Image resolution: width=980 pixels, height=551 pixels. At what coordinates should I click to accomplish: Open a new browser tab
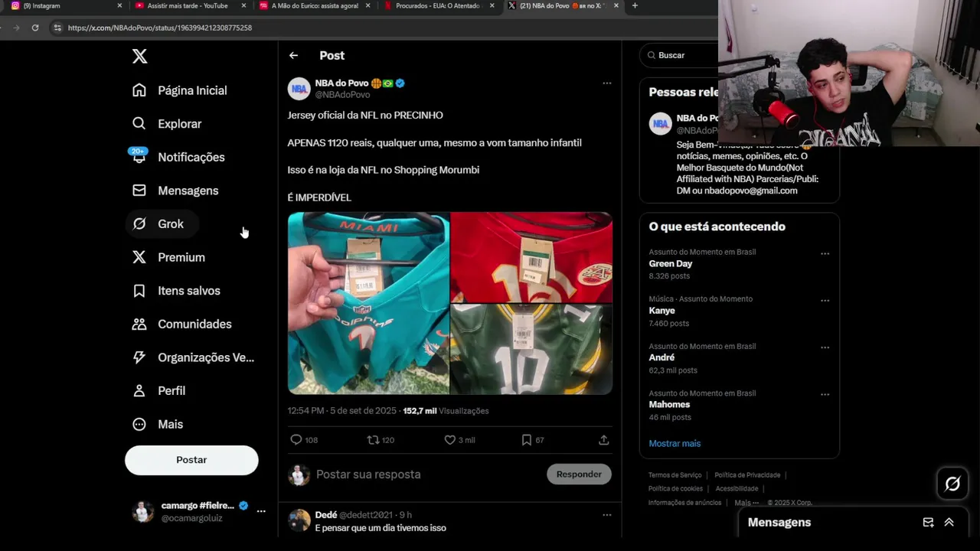click(635, 5)
